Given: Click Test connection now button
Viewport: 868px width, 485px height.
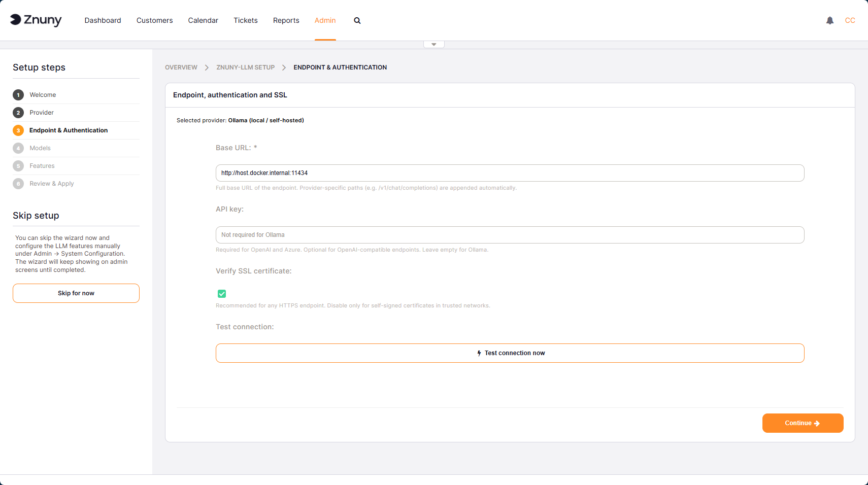Looking at the screenshot, I should [510, 353].
